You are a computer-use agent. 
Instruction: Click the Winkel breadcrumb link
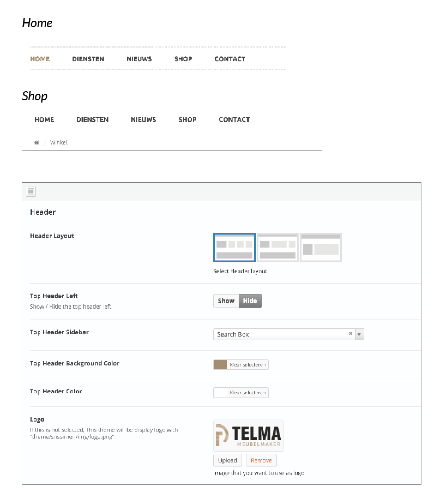click(x=59, y=142)
